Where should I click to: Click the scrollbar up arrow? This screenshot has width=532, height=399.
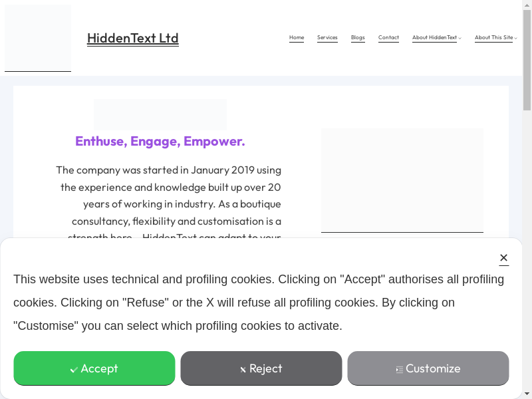[527, 5]
